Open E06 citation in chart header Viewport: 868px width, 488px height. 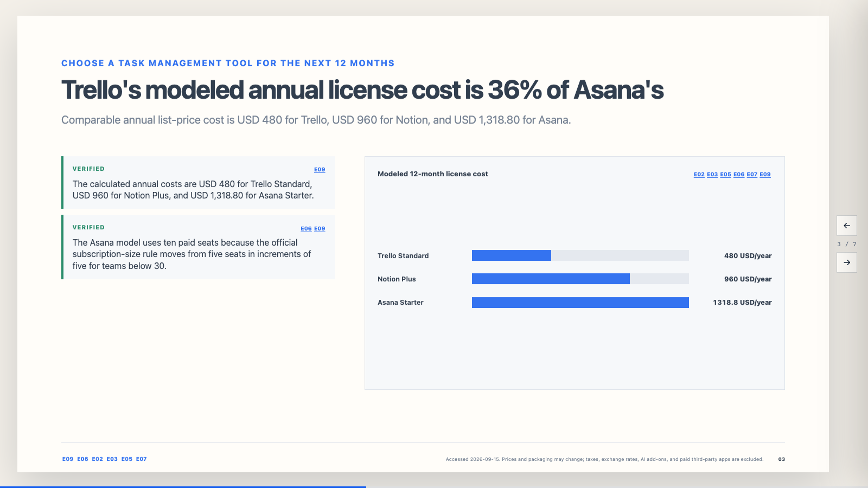pyautogui.click(x=739, y=175)
